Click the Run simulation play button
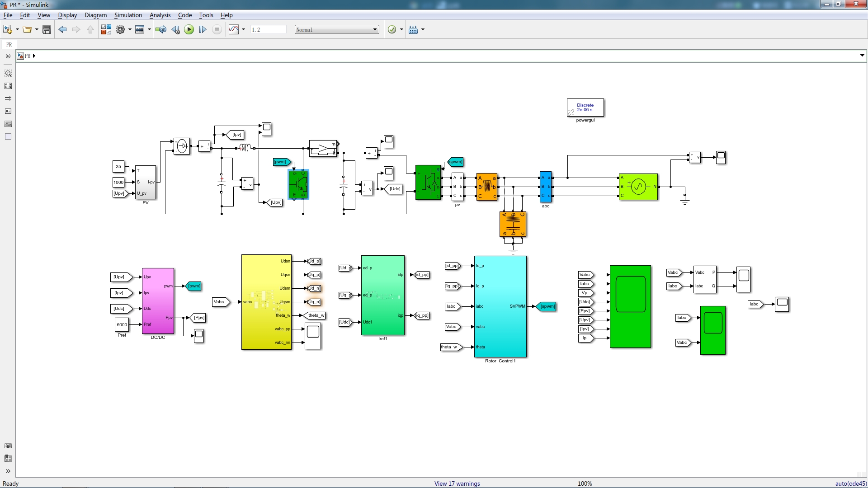 (x=189, y=30)
